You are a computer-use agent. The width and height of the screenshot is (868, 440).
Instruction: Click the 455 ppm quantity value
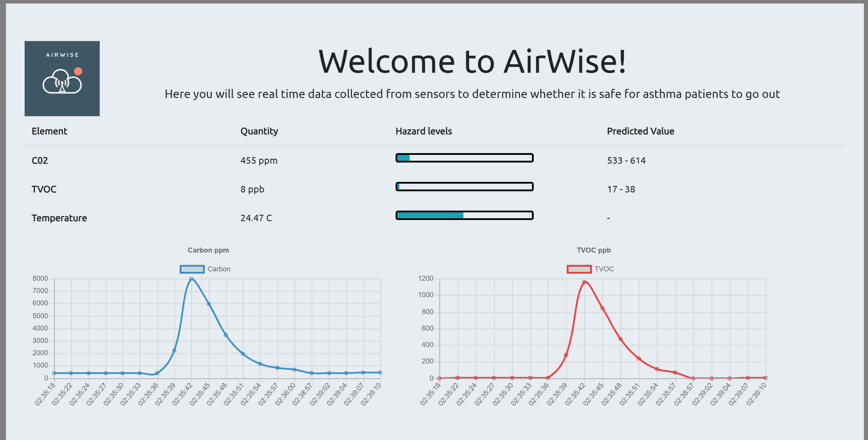coord(259,160)
